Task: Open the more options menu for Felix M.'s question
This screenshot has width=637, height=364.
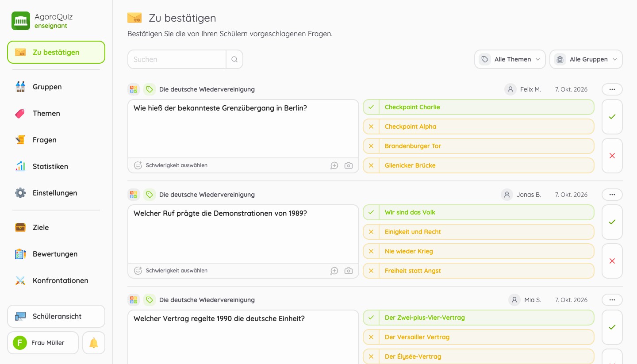Action: click(612, 89)
